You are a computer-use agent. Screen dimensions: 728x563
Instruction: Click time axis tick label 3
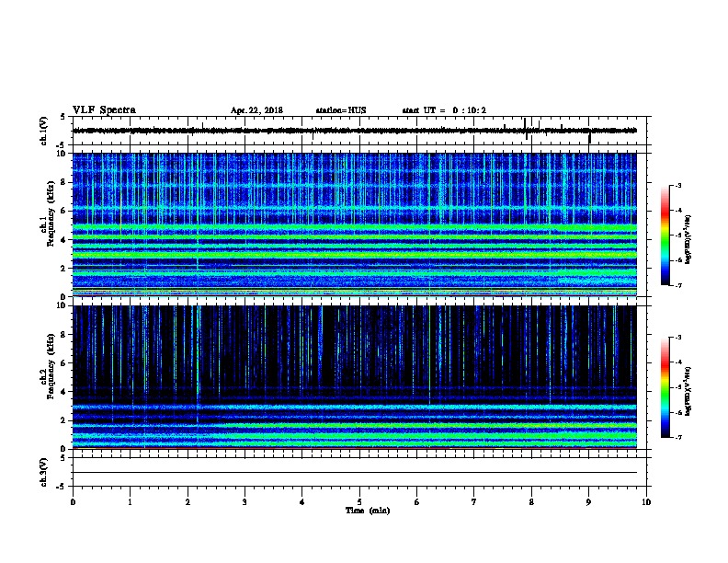tap(245, 501)
